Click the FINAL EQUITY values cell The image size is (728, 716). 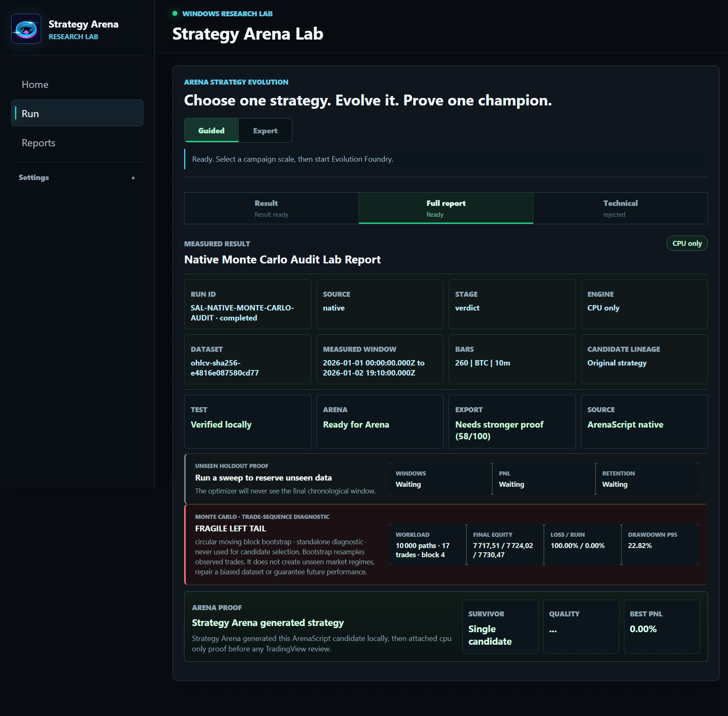[x=505, y=545]
